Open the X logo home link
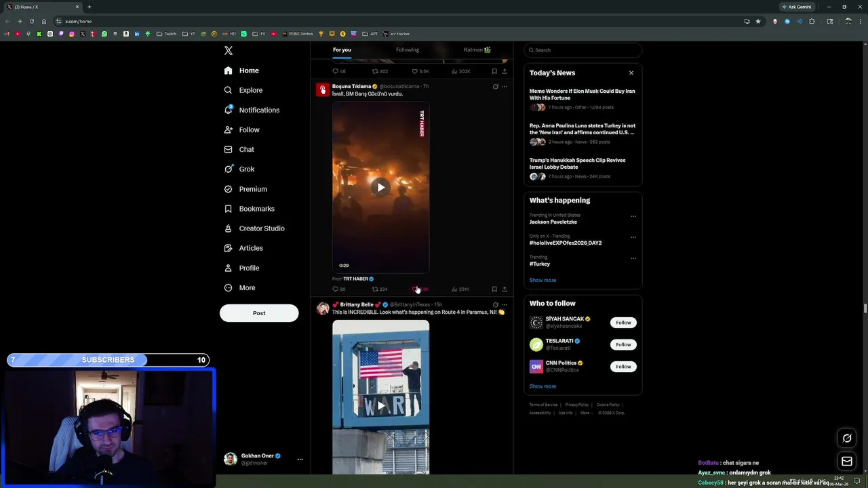The height and width of the screenshot is (488, 868). click(229, 51)
